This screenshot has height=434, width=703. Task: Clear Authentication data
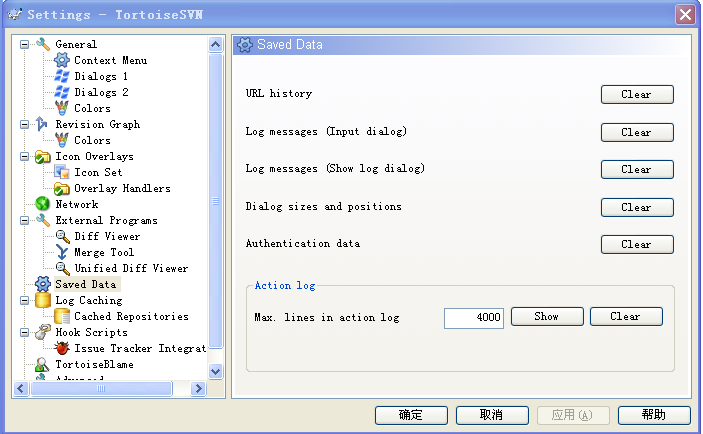pyautogui.click(x=637, y=245)
